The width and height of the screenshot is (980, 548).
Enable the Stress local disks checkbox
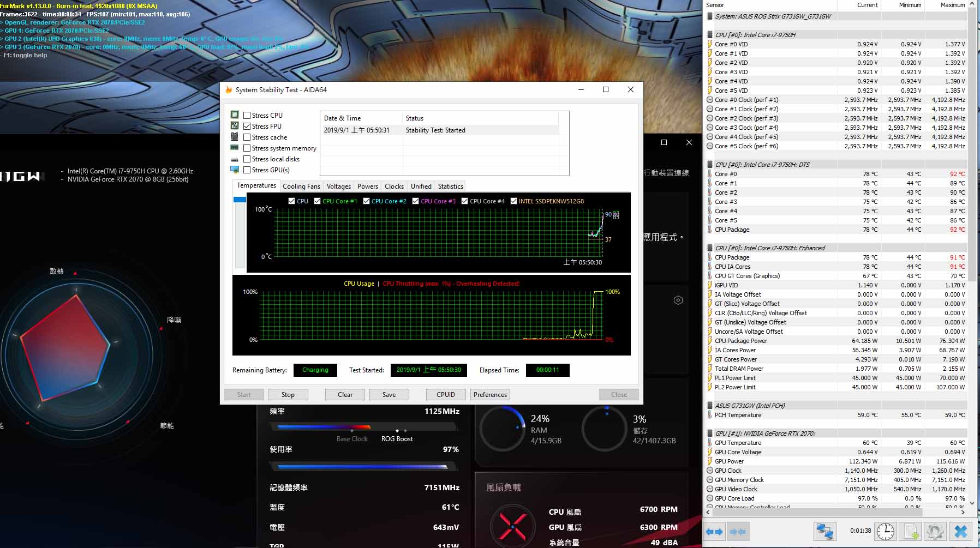tap(247, 159)
